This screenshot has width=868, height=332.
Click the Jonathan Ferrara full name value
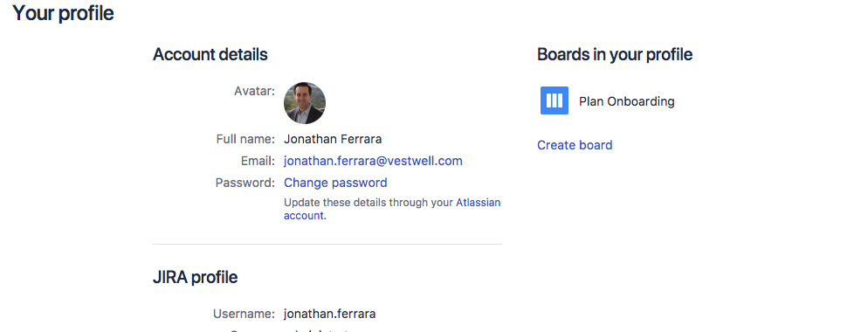(333, 139)
